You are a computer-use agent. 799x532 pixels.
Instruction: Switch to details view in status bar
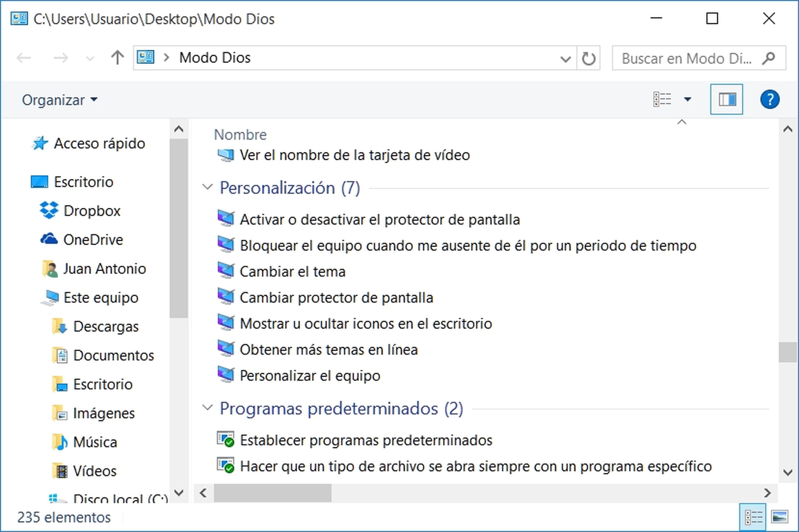(x=753, y=517)
